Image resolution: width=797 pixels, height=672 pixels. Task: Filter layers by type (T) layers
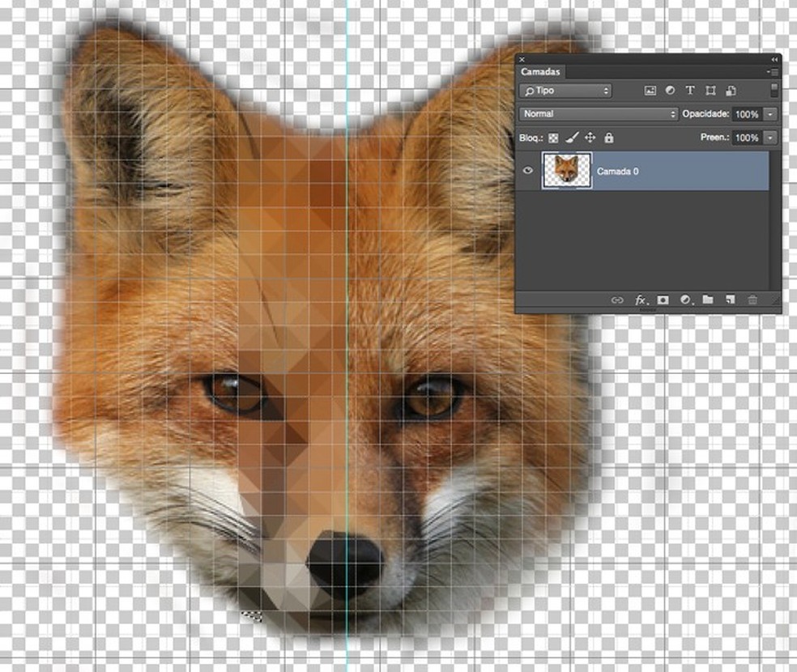pyautogui.click(x=690, y=91)
